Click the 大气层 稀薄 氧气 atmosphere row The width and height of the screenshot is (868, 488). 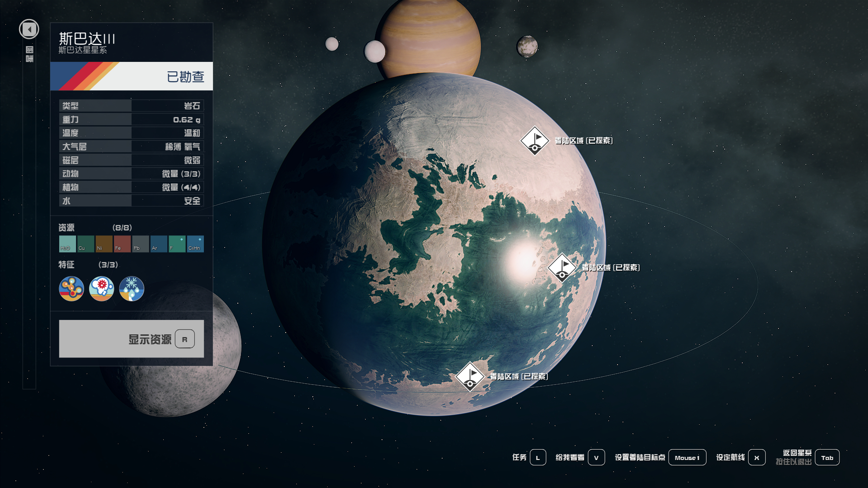(132, 146)
